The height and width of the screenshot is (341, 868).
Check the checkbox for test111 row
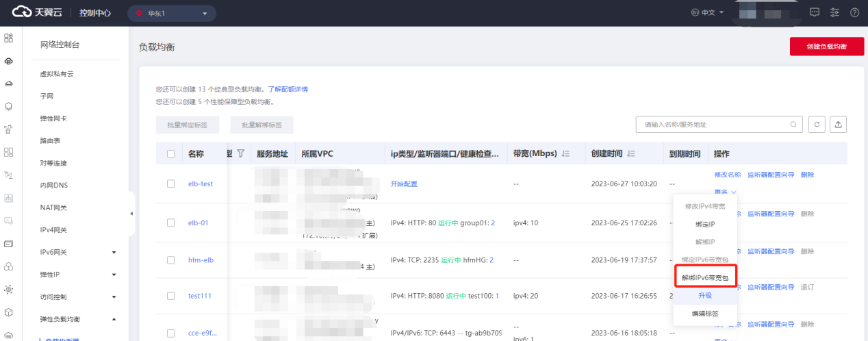(170, 296)
